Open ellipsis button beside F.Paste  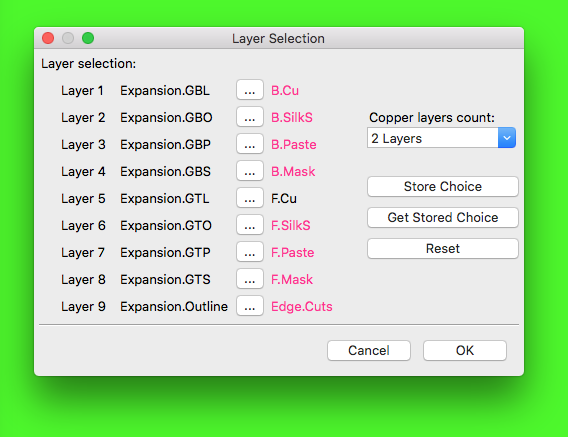(250, 252)
